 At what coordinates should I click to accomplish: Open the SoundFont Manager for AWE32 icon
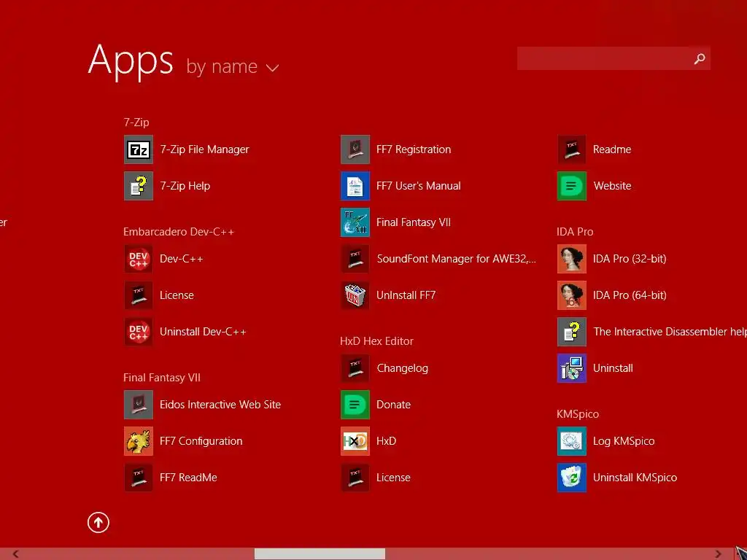coord(355,259)
